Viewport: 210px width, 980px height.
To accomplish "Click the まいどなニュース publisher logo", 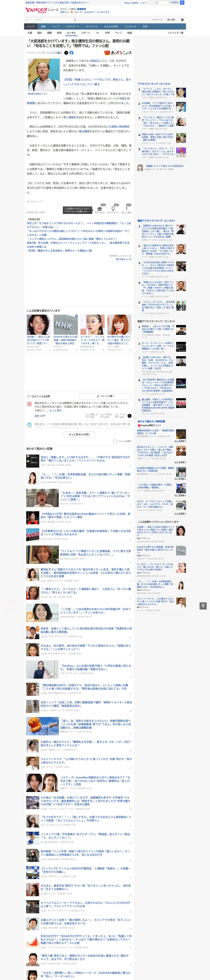I will pos(118,53).
